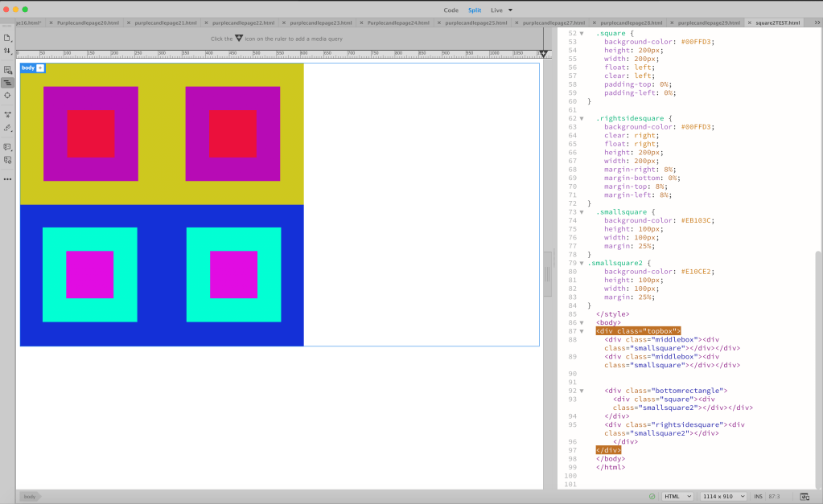
Task: Open File Management arrows icon
Action: pyautogui.click(x=7, y=51)
